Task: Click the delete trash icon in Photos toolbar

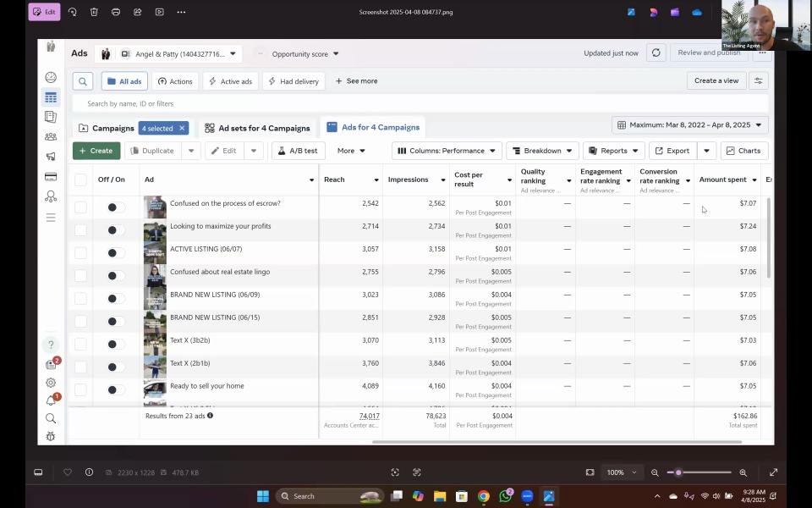Action: [94, 12]
